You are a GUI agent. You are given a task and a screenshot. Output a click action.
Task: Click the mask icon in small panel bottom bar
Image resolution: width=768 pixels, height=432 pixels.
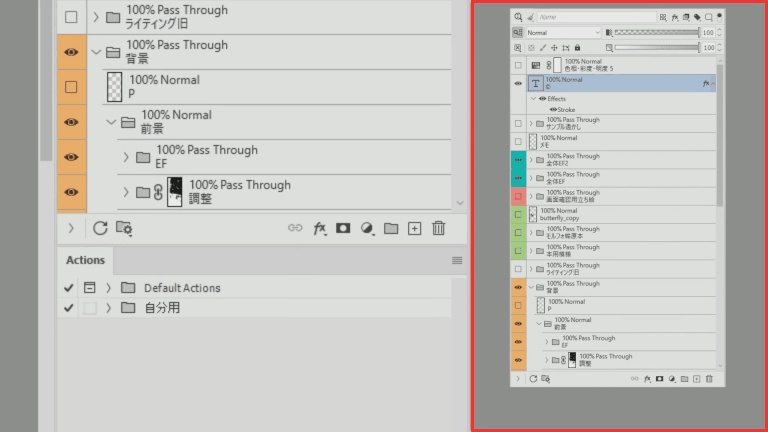click(660, 379)
